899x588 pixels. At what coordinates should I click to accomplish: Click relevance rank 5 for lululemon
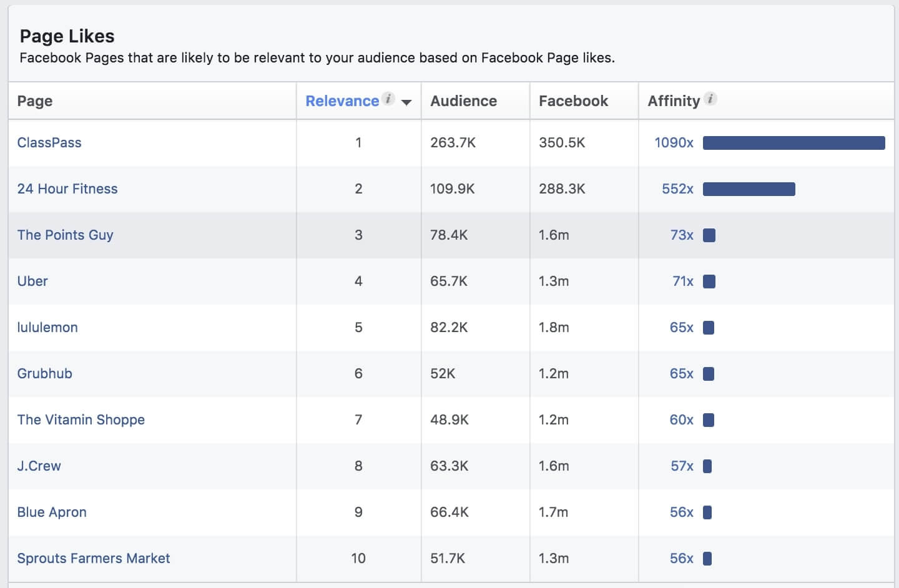pos(358,327)
